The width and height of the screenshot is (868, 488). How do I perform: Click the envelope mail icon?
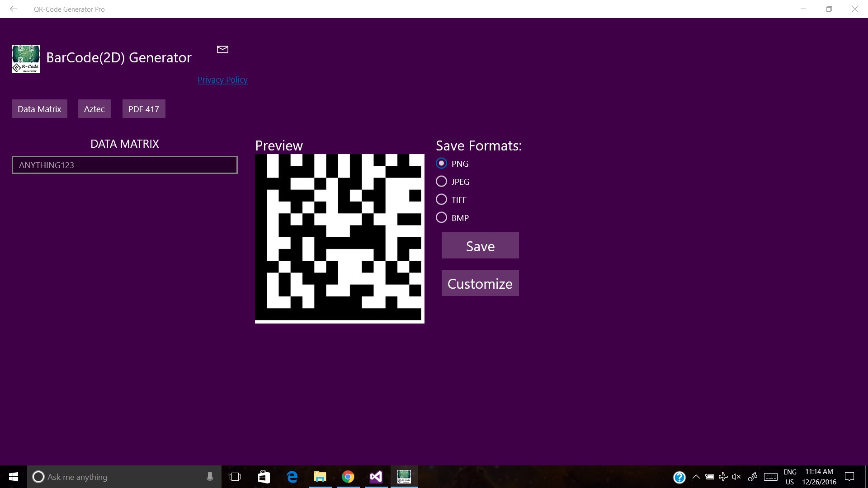(222, 49)
